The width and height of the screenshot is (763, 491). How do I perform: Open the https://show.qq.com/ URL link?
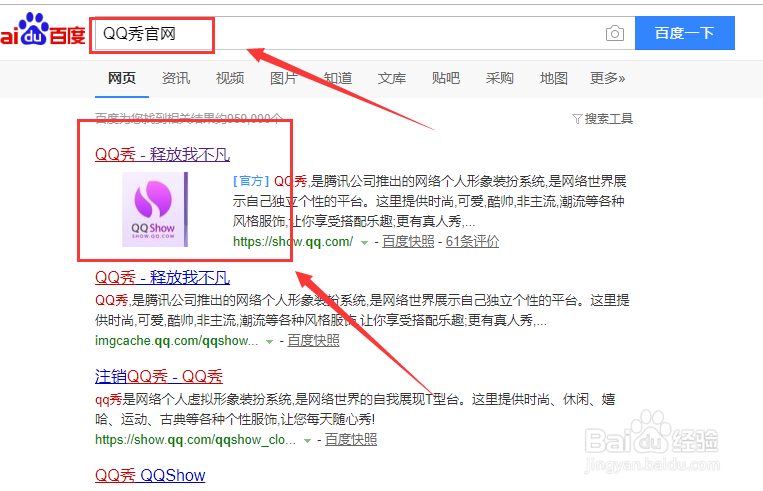tap(293, 241)
